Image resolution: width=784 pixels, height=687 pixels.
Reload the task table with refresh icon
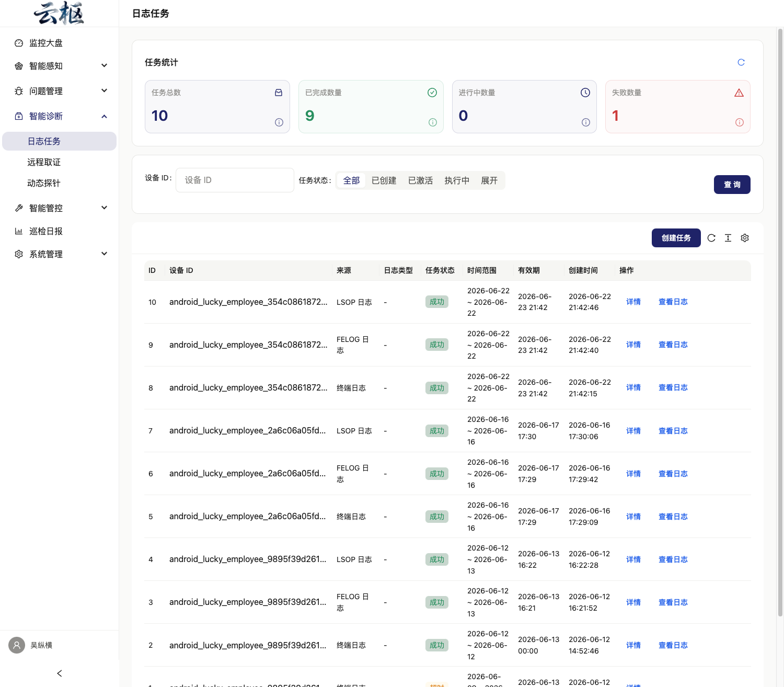[711, 238]
